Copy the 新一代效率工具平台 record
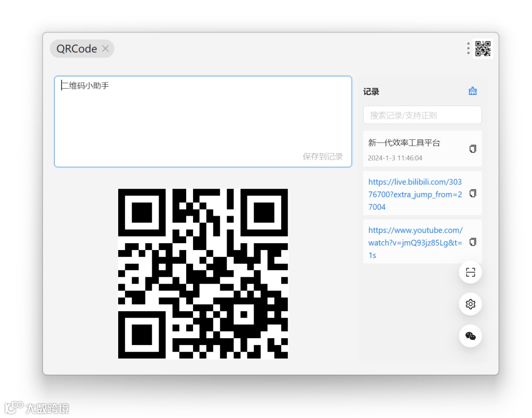 point(472,149)
